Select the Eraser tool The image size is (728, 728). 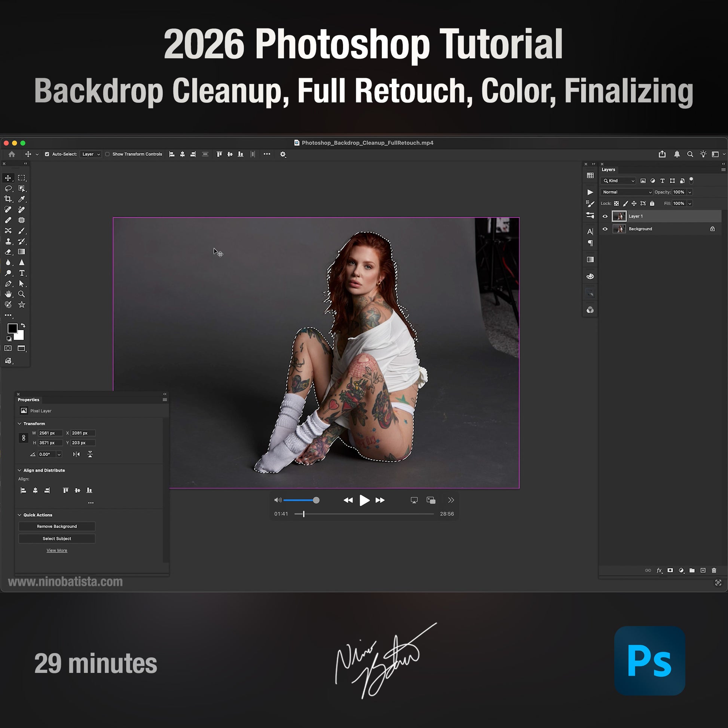8,252
